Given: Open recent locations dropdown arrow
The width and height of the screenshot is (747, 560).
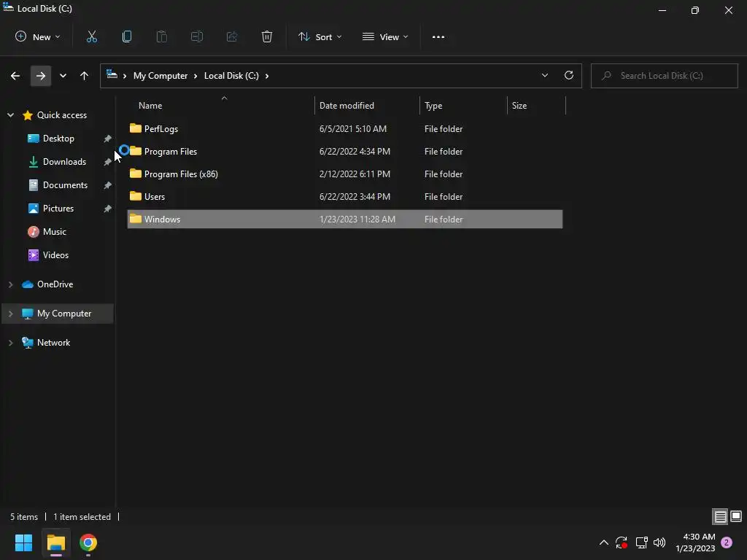Looking at the screenshot, I should [x=63, y=76].
